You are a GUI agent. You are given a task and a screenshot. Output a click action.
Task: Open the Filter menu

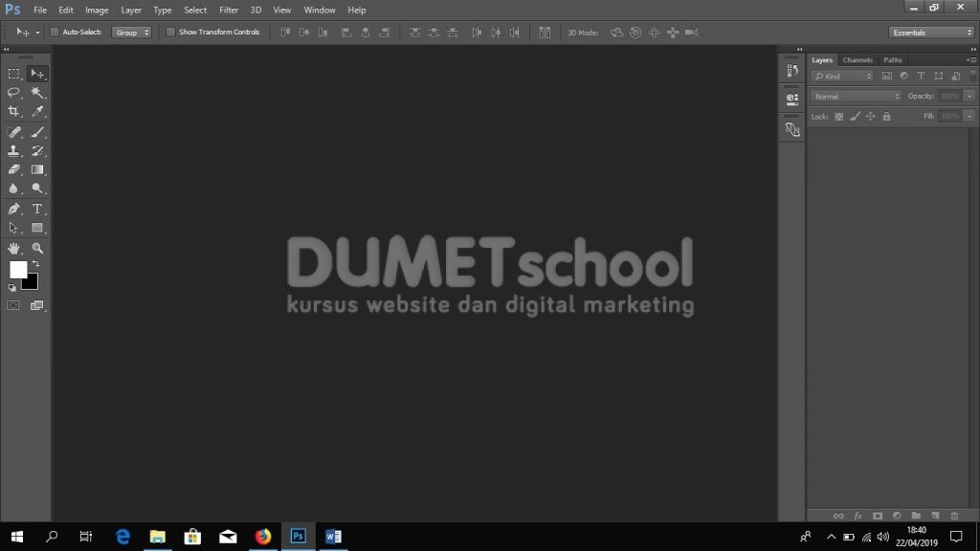click(229, 10)
